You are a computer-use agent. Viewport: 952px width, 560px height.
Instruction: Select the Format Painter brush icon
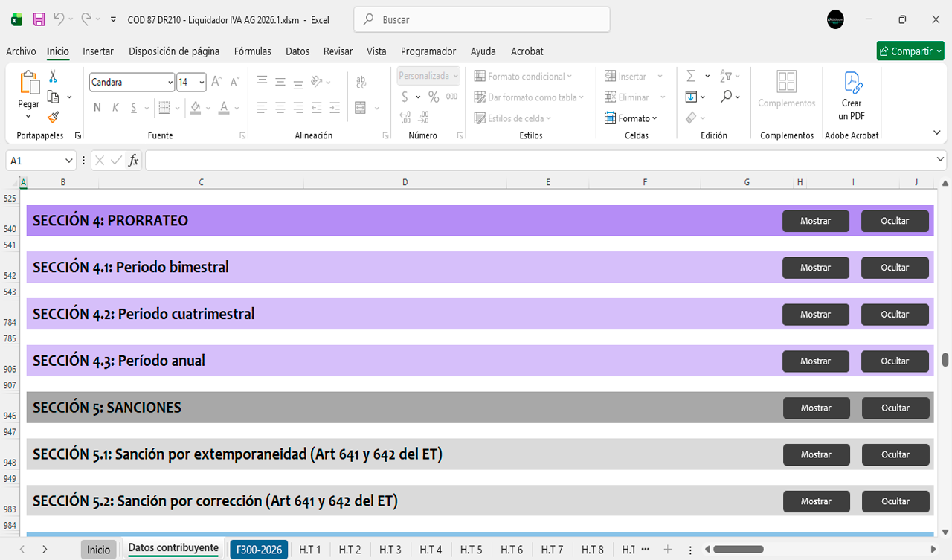coord(53,117)
